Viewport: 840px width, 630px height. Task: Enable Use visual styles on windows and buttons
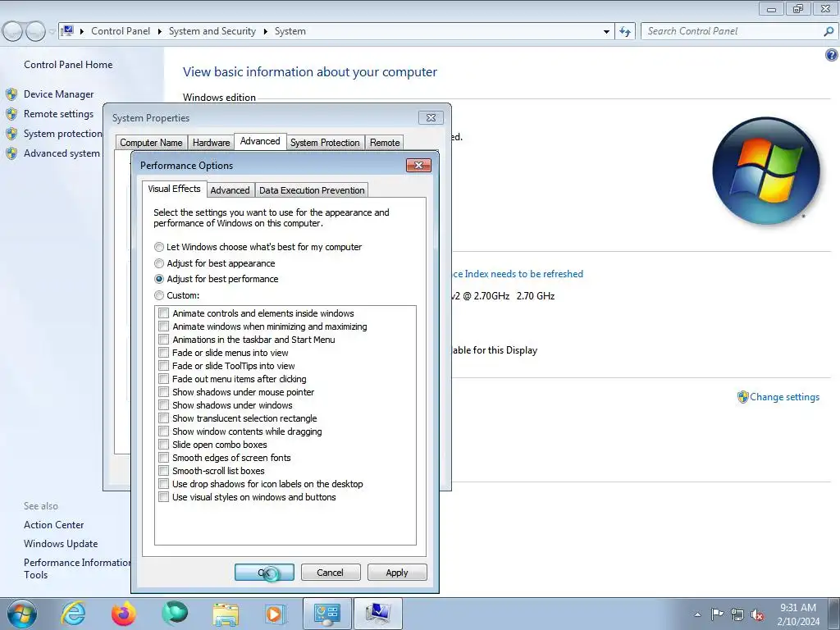pos(164,497)
